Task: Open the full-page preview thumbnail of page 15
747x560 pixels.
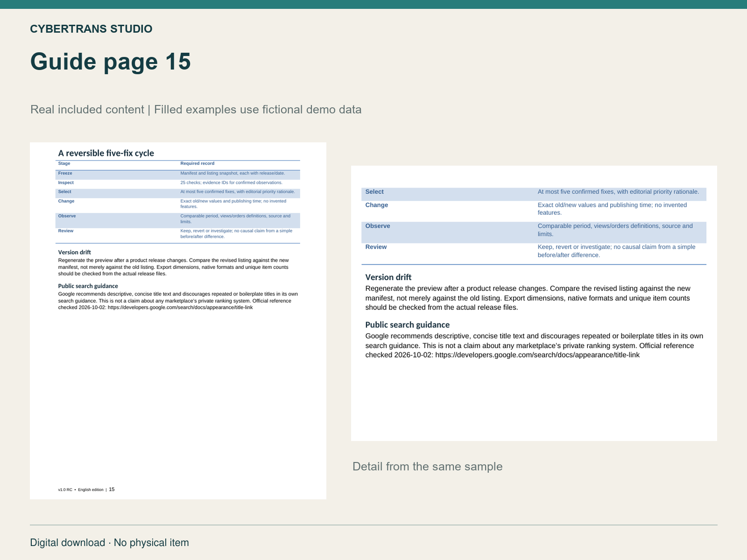Action: point(178,321)
